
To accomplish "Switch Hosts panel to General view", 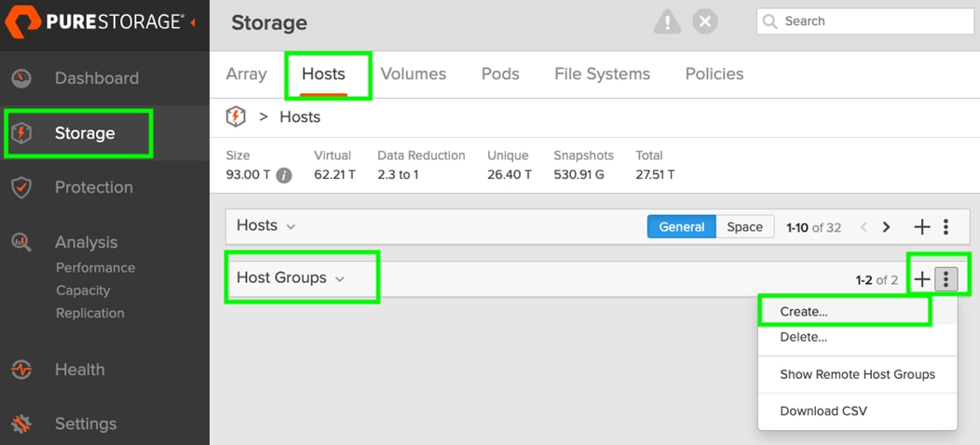I will tap(682, 226).
